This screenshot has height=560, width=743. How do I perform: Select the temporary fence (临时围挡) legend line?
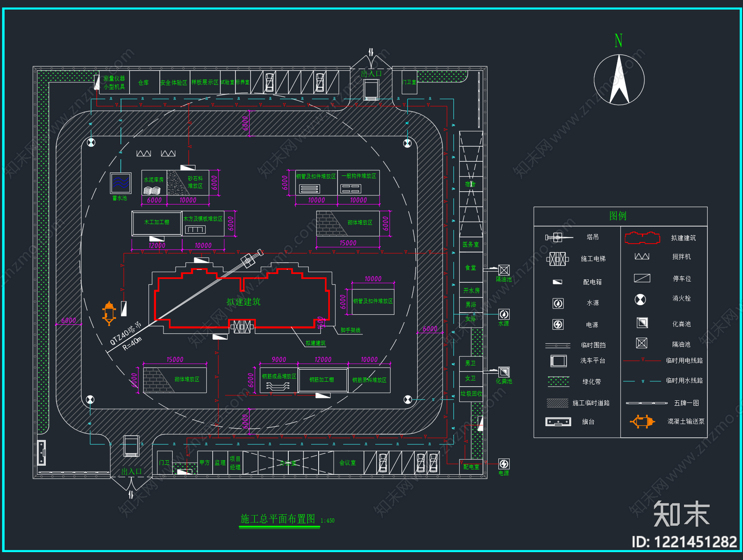(558, 345)
